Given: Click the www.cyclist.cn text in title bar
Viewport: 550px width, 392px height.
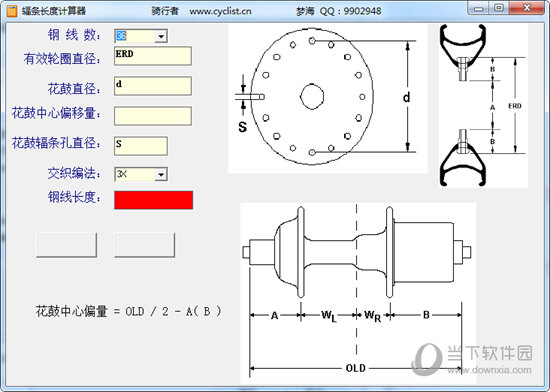Looking at the screenshot, I should (x=221, y=11).
